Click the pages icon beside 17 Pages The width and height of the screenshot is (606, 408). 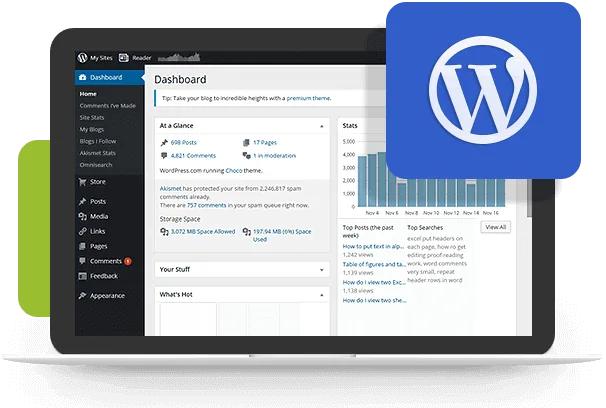tap(246, 143)
